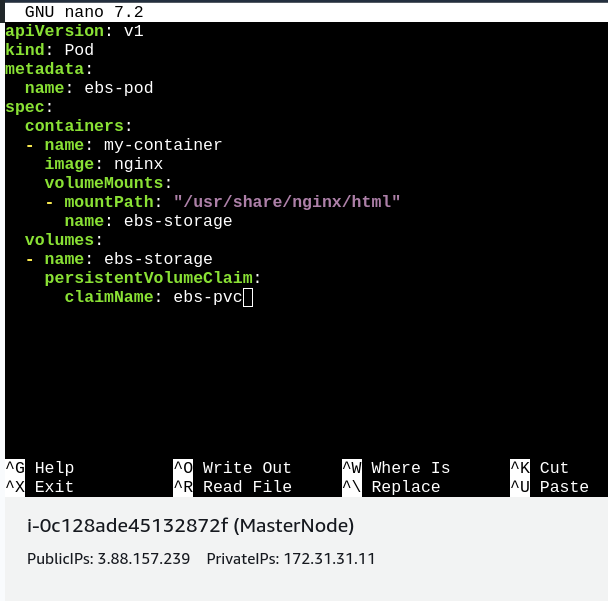Click the ^G Help shortcut

[40, 468]
